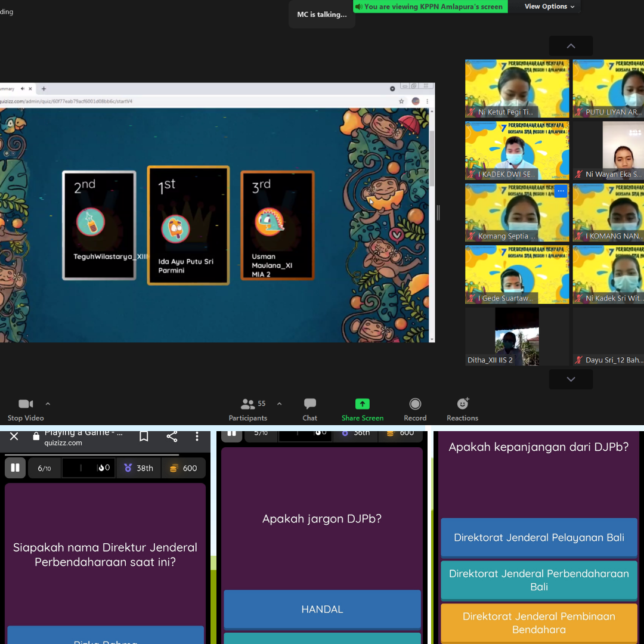Image resolution: width=644 pixels, height=644 pixels.
Task: Open the three-dot menu in shared browser
Action: (x=428, y=101)
